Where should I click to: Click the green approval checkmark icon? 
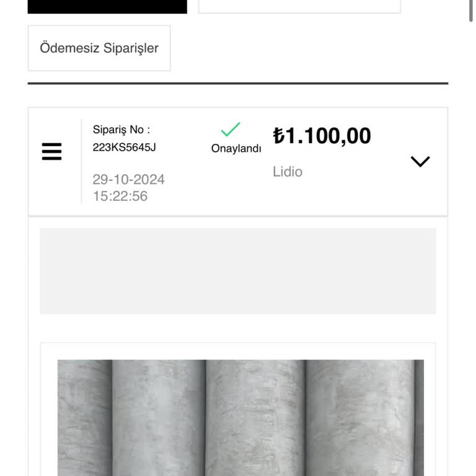coord(231,130)
